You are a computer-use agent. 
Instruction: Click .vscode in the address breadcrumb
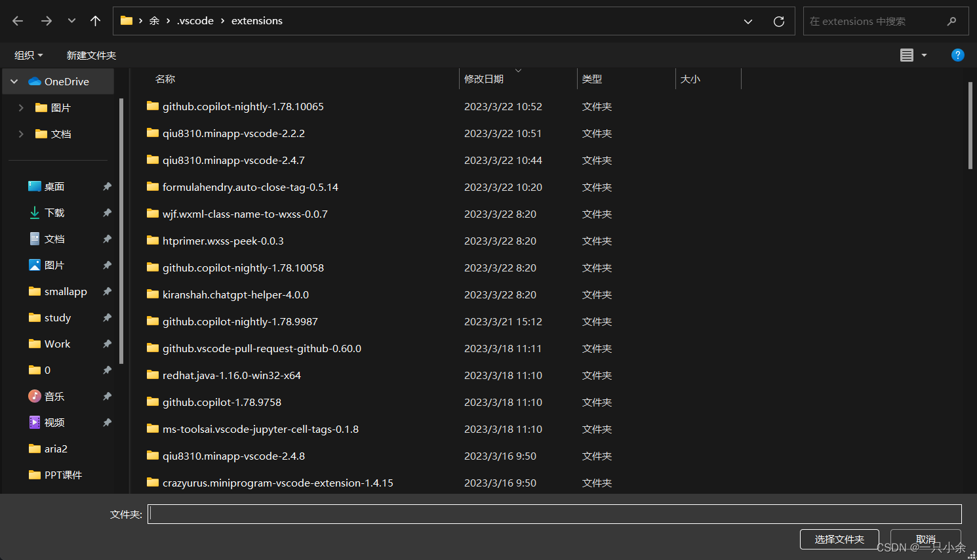click(x=195, y=21)
